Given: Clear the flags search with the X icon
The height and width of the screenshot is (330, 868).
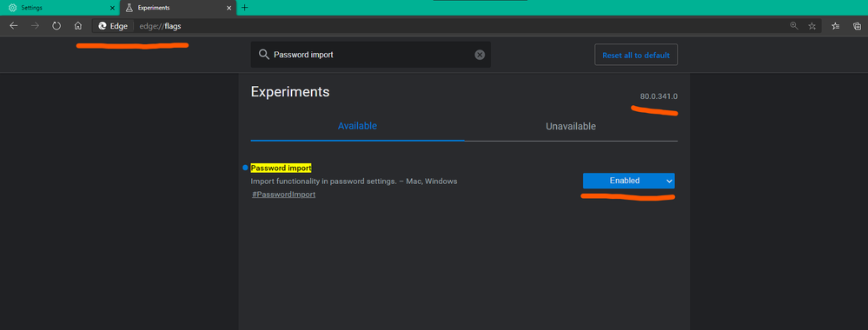Looking at the screenshot, I should 480,55.
